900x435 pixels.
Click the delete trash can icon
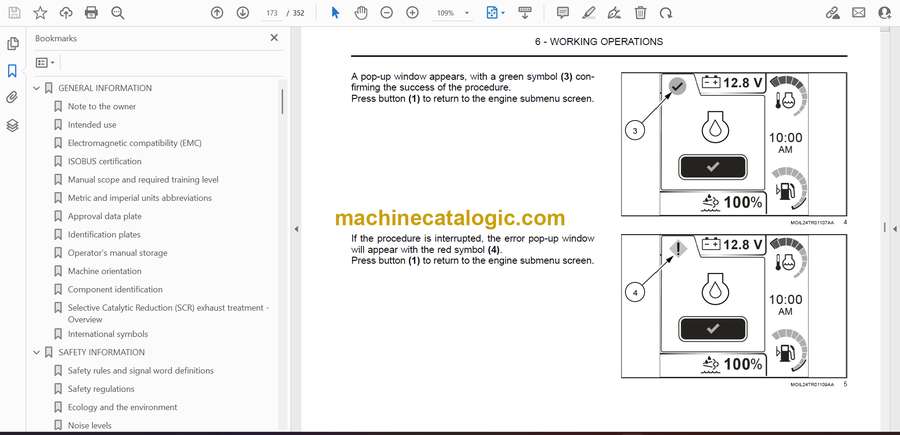tap(641, 13)
